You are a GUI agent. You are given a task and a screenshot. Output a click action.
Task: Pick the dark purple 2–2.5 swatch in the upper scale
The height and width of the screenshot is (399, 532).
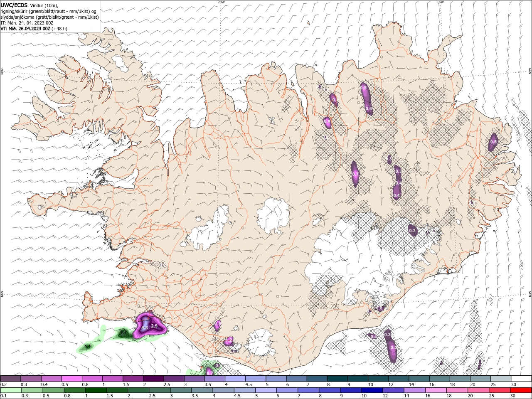pos(153,379)
